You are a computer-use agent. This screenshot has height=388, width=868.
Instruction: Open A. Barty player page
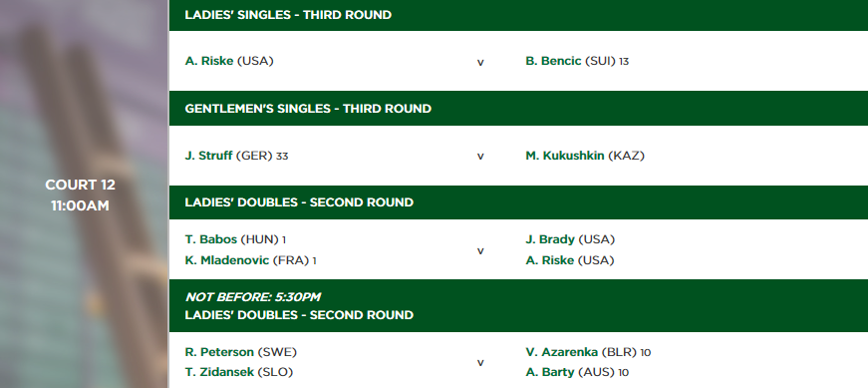point(550,372)
